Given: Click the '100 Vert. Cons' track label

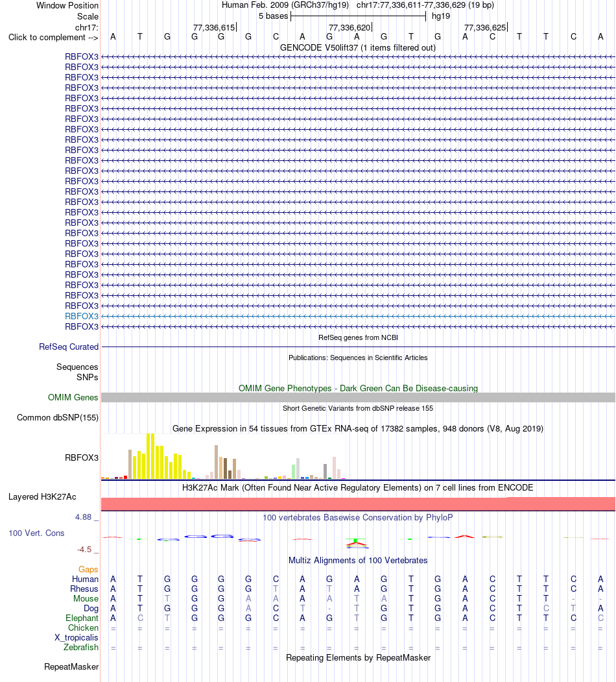Looking at the screenshot, I should [36, 533].
